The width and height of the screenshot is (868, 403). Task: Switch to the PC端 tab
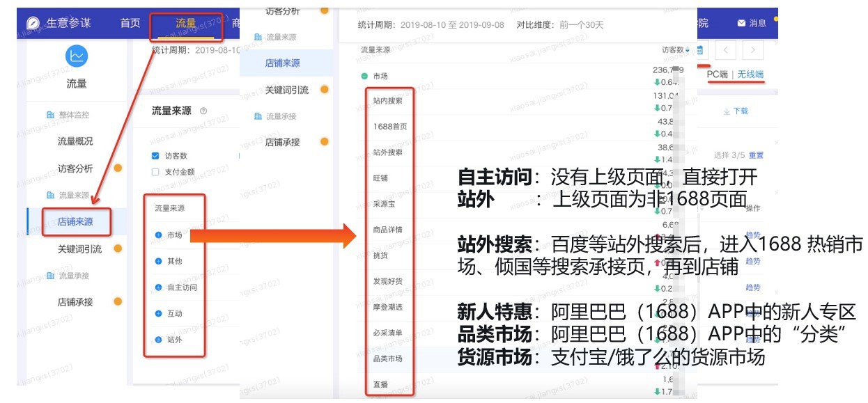pos(717,74)
